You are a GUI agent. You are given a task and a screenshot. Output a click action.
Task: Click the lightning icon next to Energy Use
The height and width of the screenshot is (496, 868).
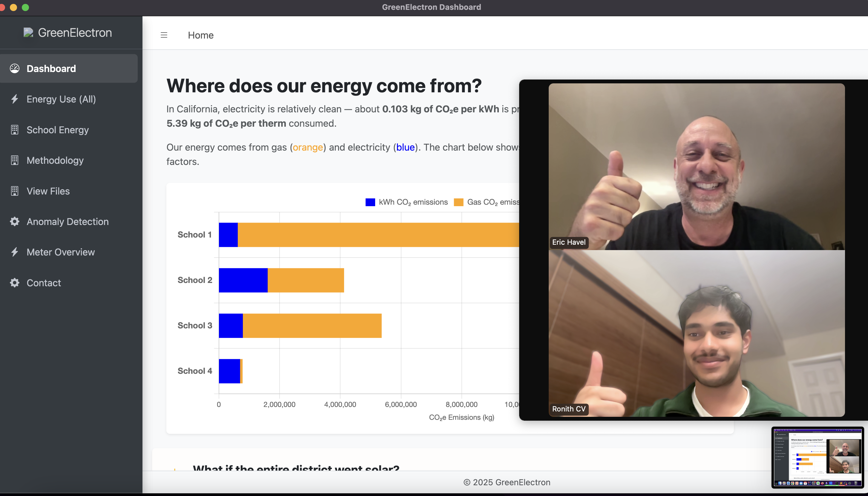(15, 99)
